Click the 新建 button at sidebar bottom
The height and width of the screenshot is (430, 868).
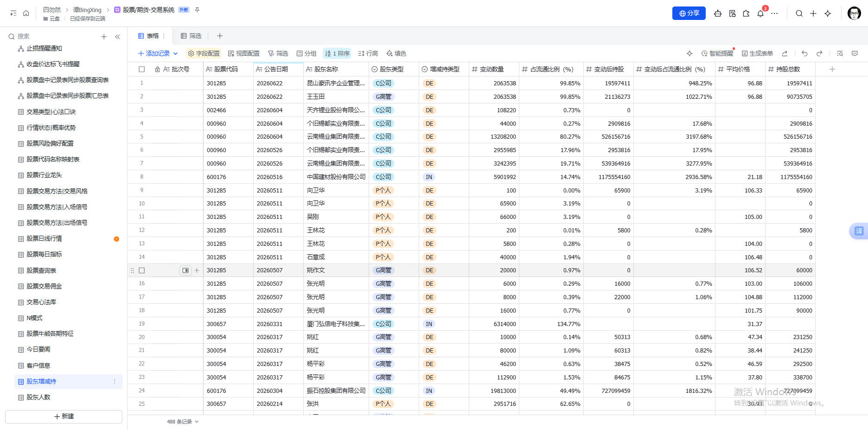[x=64, y=417]
